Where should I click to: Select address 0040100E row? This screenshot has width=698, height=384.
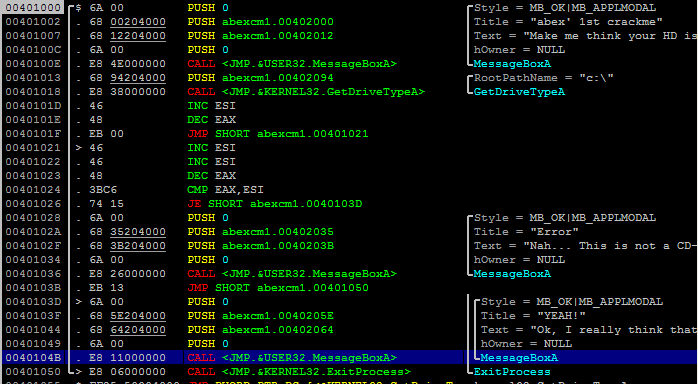[x=33, y=64]
